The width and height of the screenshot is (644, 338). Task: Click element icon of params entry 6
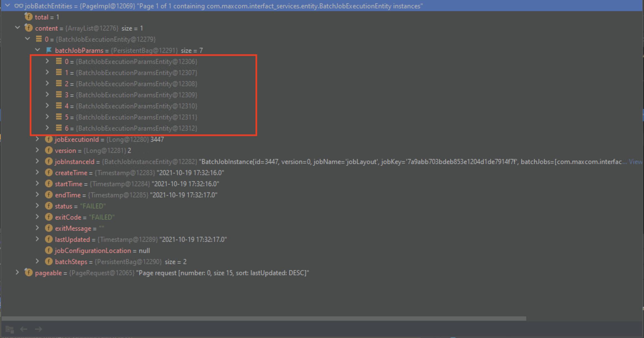[59, 128]
